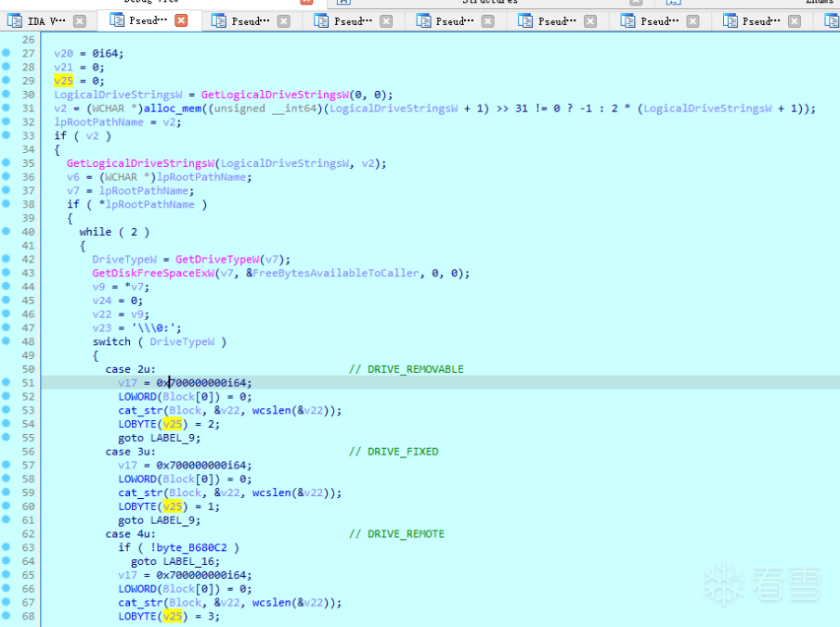Click GetLogicalDriveStringsW call on line 30
This screenshot has height=627, width=840.
tap(275, 95)
